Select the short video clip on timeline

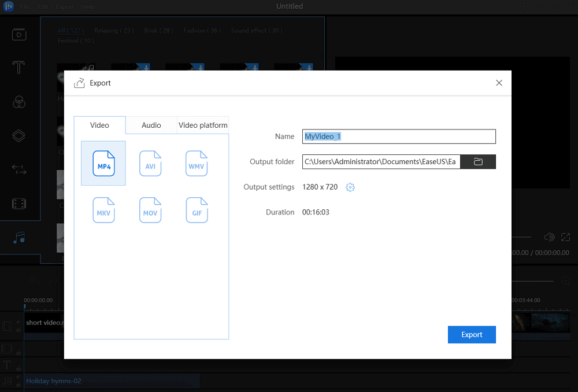pyautogui.click(x=45, y=323)
